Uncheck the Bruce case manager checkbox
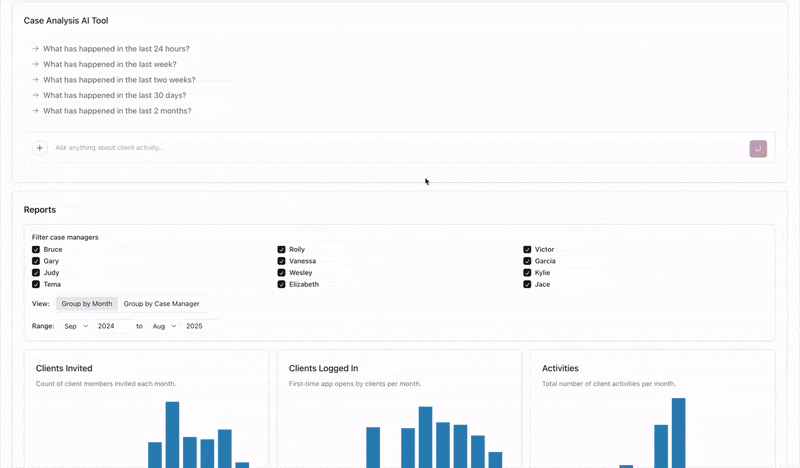The width and height of the screenshot is (800, 468). click(x=36, y=250)
